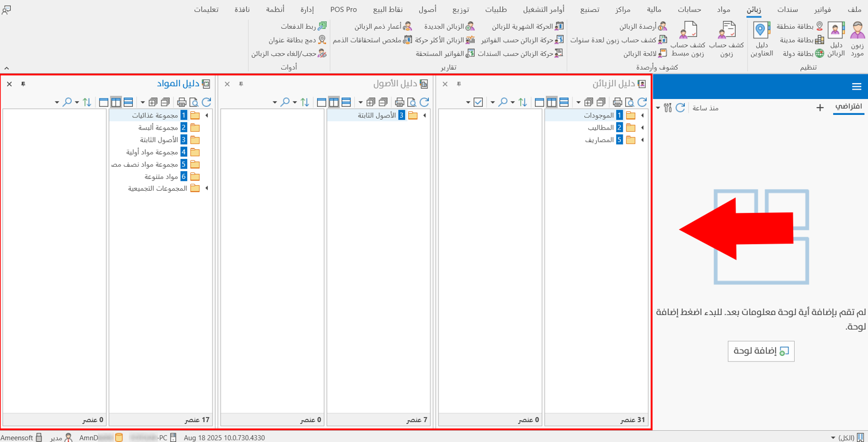Open بطاقة دولة country card
This screenshot has width=868, height=442.
[x=803, y=54]
